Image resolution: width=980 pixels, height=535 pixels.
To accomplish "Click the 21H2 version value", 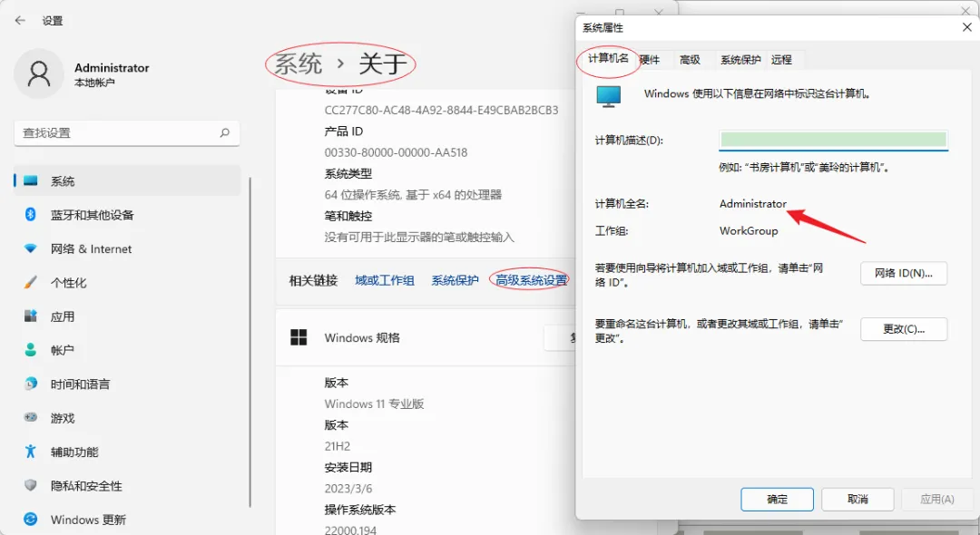I will tap(337, 446).
